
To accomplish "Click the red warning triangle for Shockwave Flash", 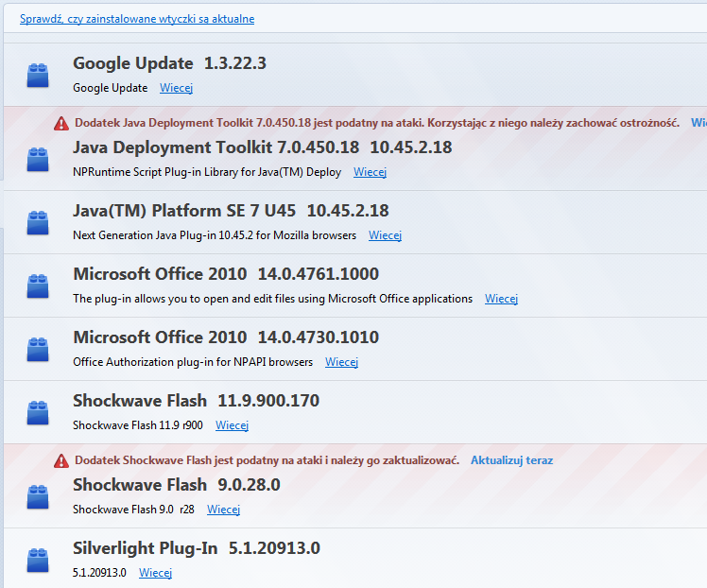I will coord(61,460).
